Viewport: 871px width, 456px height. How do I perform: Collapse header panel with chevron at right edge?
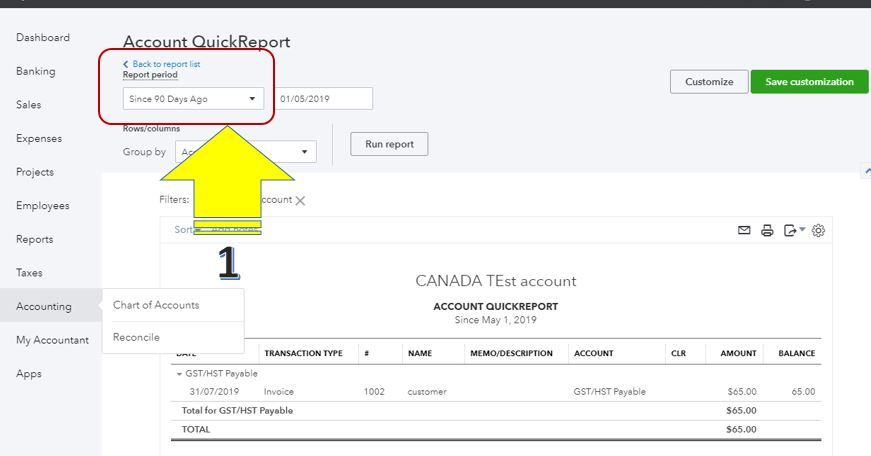pos(867,171)
